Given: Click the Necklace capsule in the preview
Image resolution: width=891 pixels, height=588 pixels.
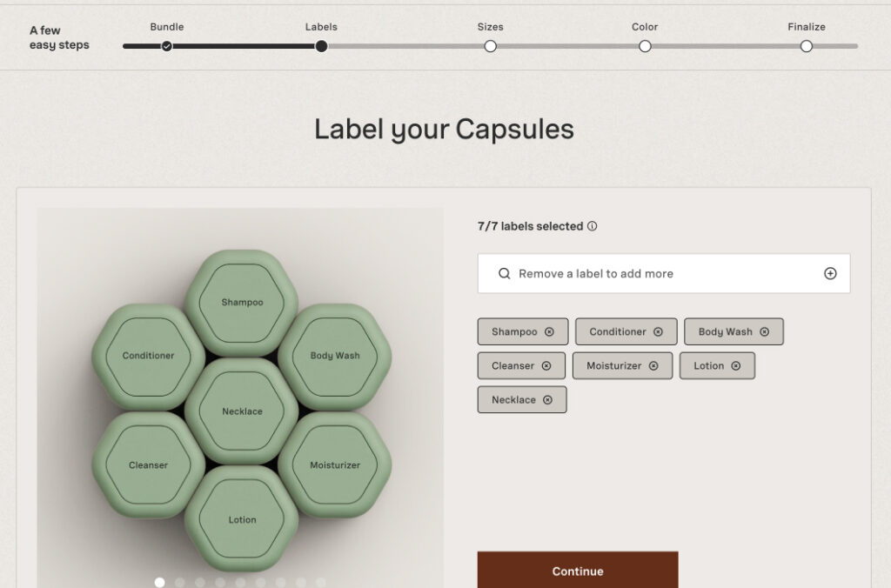Looking at the screenshot, I should click(x=242, y=411).
